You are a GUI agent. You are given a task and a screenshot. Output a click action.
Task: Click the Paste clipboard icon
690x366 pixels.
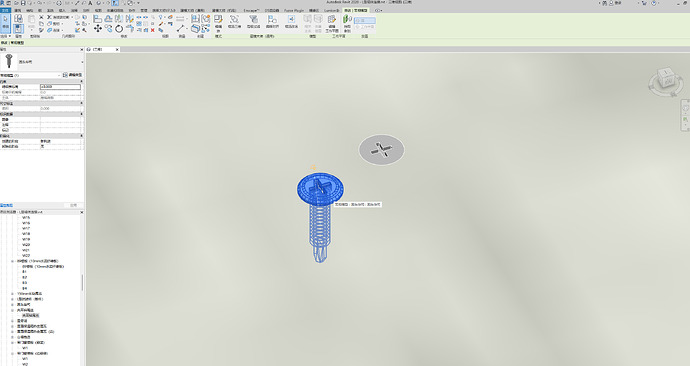[32, 19]
